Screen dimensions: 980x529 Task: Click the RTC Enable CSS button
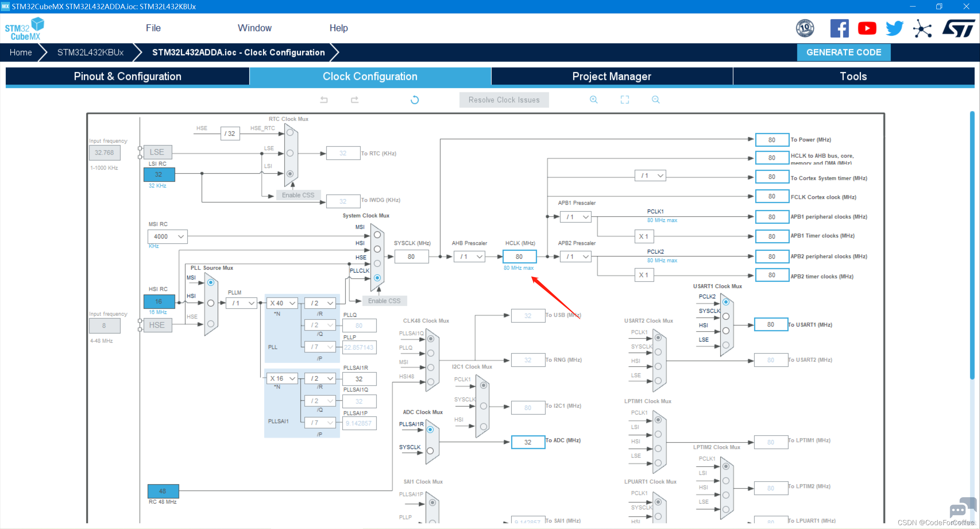click(x=298, y=195)
